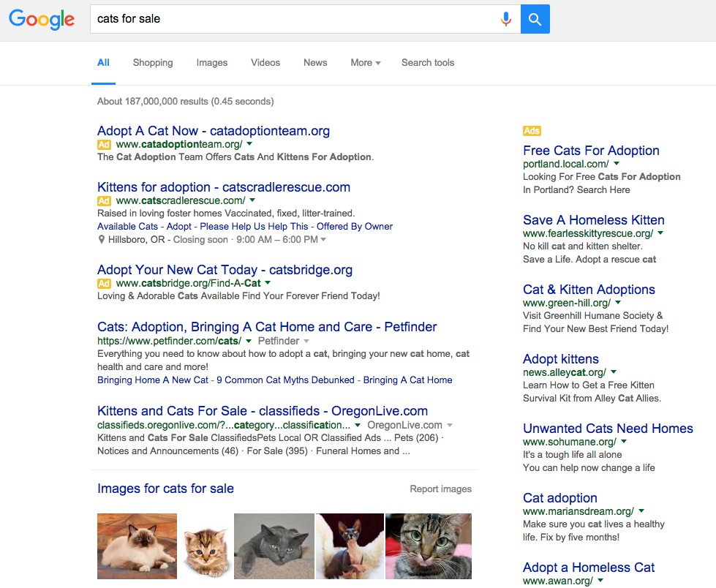
Task: Open Bringing A Cat Home sitelink
Action: 408,380
